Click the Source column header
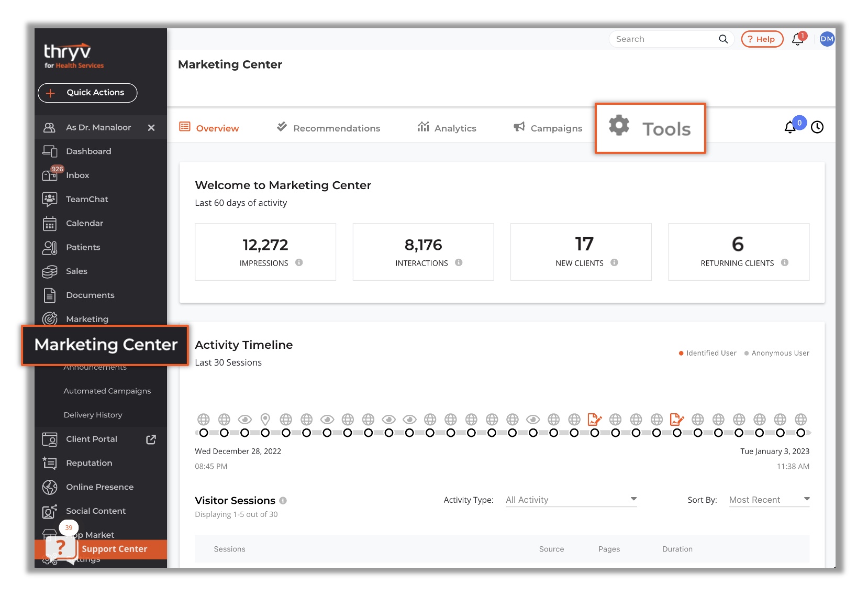The width and height of the screenshot is (868, 595). tap(551, 549)
